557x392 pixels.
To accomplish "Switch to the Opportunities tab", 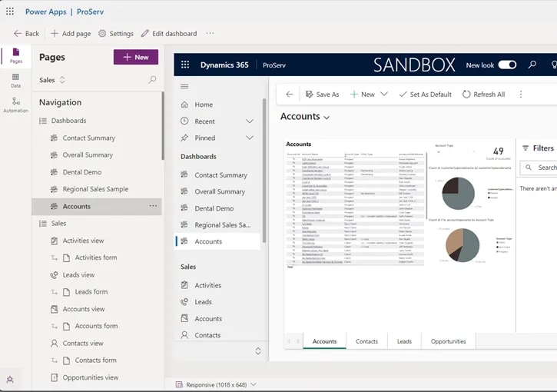I will click(x=448, y=341).
